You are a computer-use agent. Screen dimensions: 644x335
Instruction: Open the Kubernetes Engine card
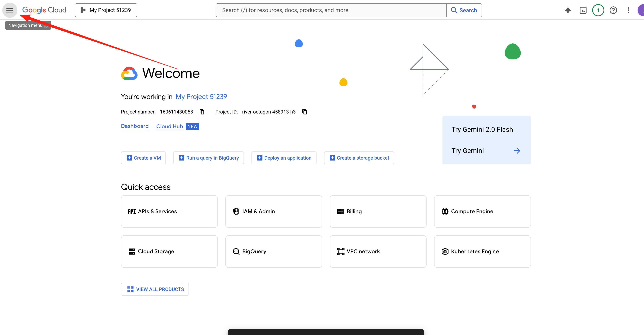coord(482,251)
